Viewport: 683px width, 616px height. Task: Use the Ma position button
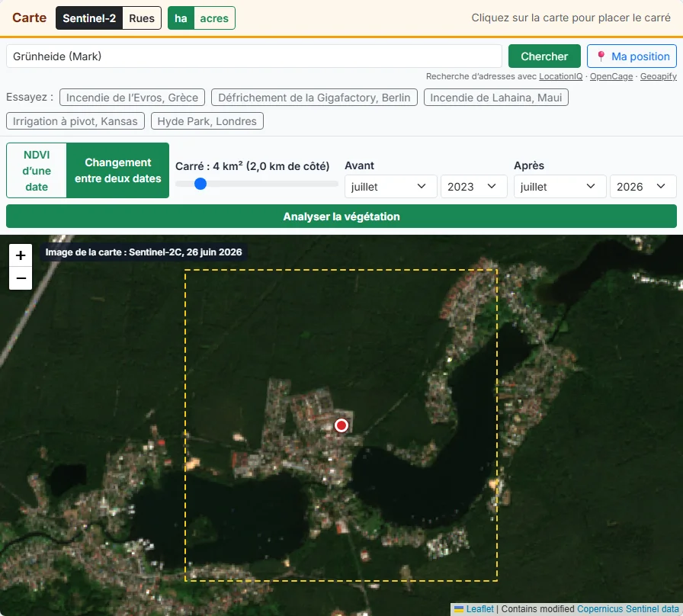[x=632, y=56]
